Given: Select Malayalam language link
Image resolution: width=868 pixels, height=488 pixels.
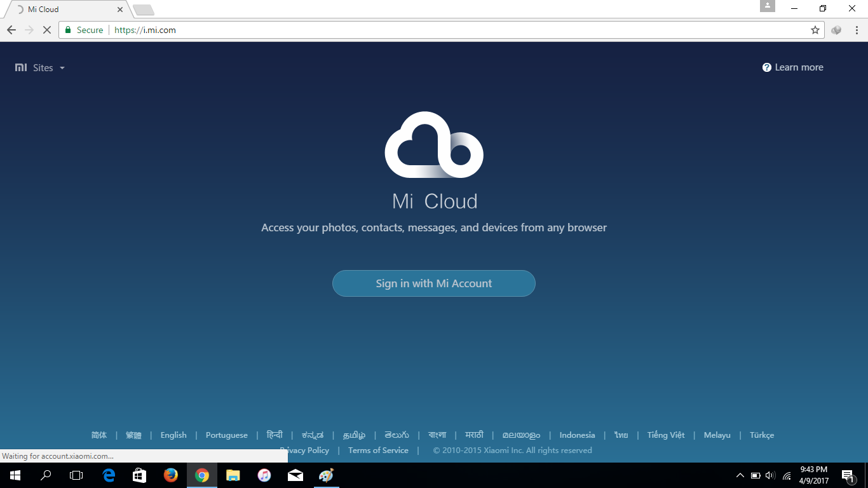Looking at the screenshot, I should [521, 435].
